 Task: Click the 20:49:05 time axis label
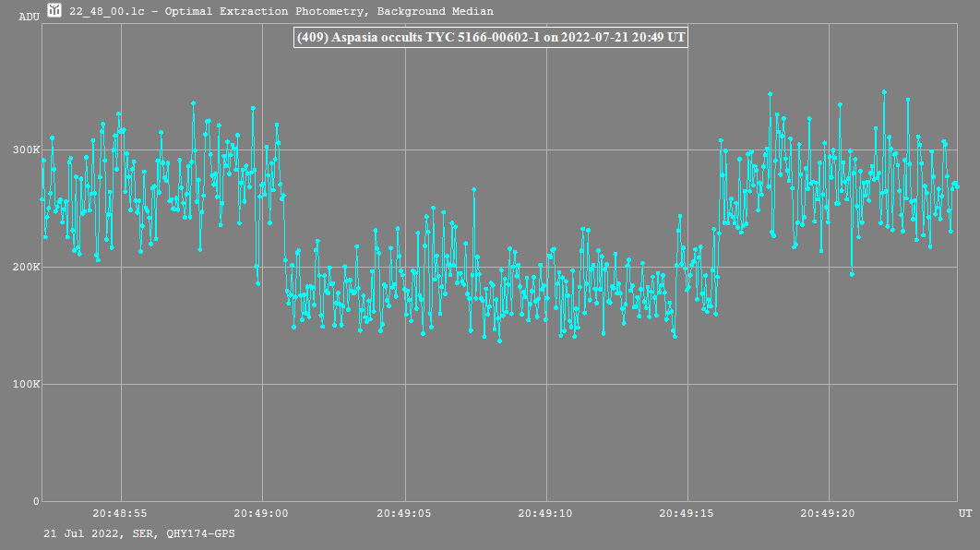tap(403, 513)
